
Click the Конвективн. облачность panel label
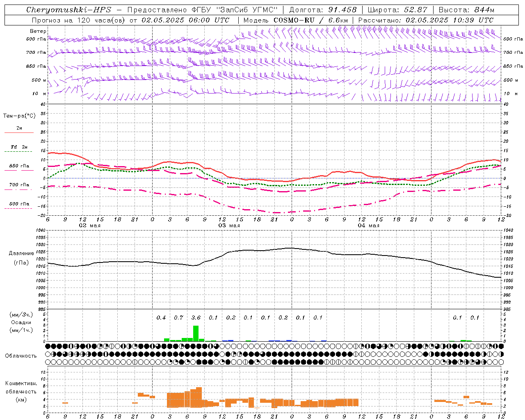[x=21, y=388]
